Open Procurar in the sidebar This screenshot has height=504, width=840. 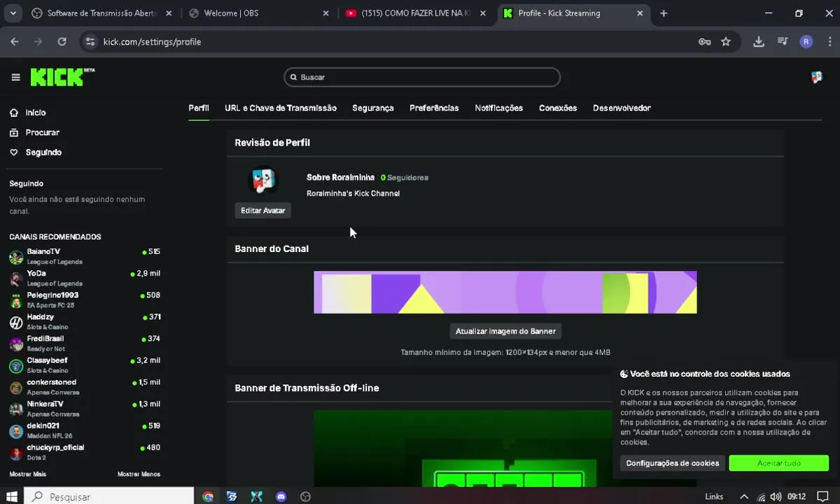(35, 132)
